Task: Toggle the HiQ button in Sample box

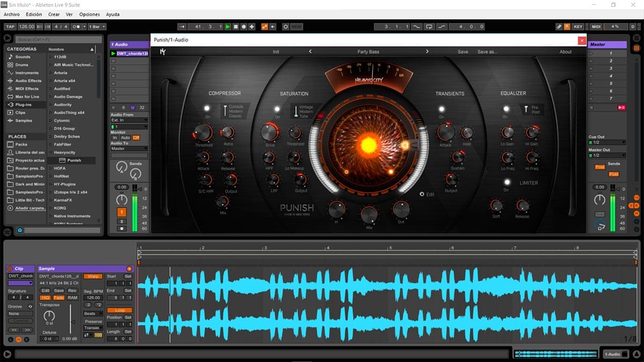Action: (x=45, y=298)
